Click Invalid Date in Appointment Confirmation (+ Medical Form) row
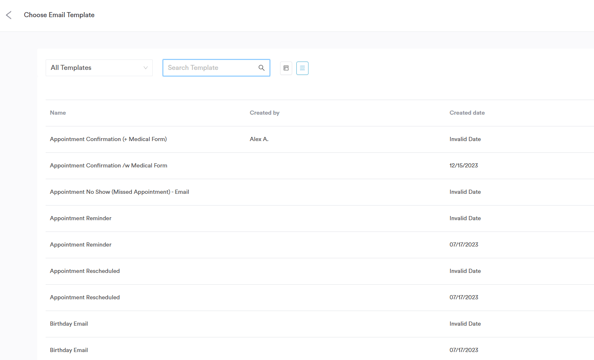594x360 pixels. click(x=465, y=139)
